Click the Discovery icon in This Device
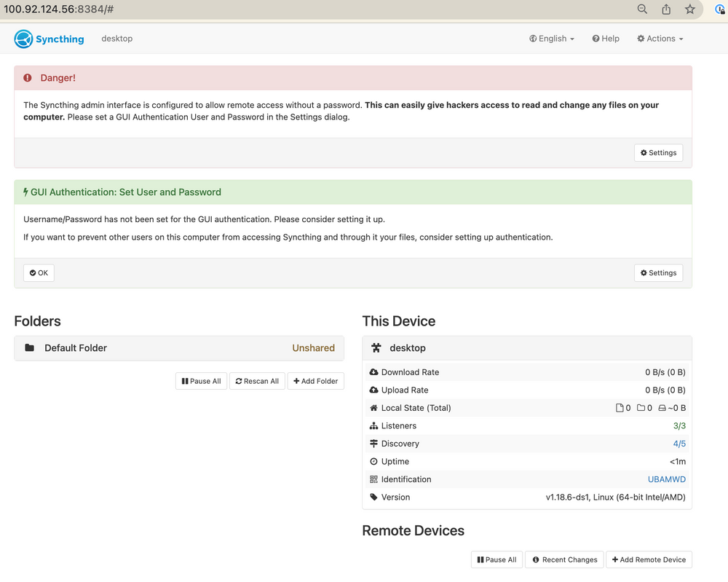This screenshot has height=582, width=728. pyautogui.click(x=373, y=443)
